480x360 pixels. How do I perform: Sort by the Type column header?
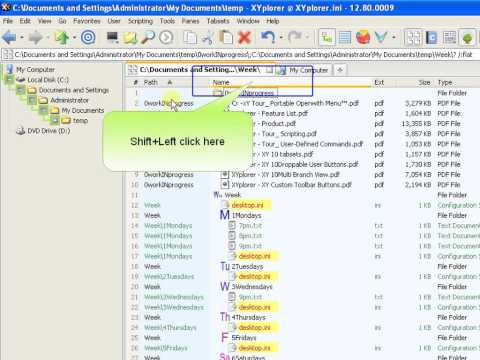pos(445,82)
